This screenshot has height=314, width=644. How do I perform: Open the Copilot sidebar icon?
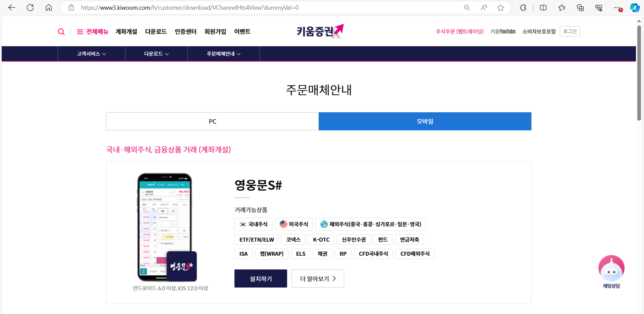tap(635, 7)
